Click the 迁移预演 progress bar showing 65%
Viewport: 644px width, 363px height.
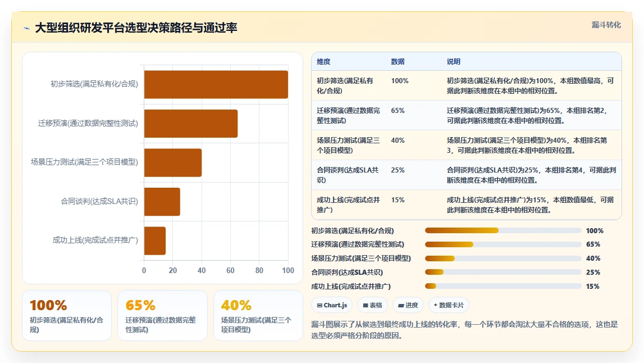pos(503,244)
